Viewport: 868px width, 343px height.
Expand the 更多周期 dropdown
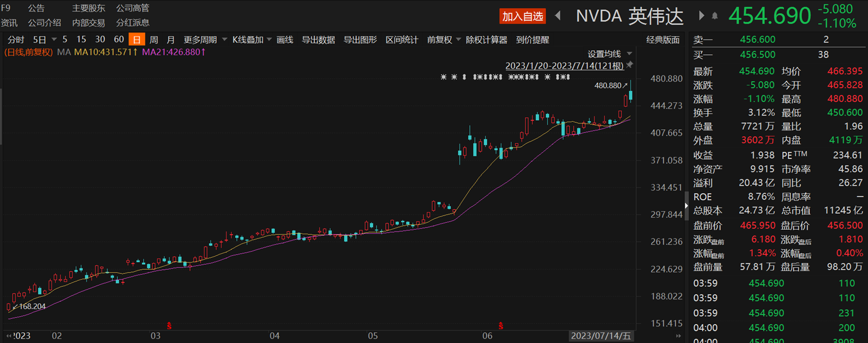(223, 39)
